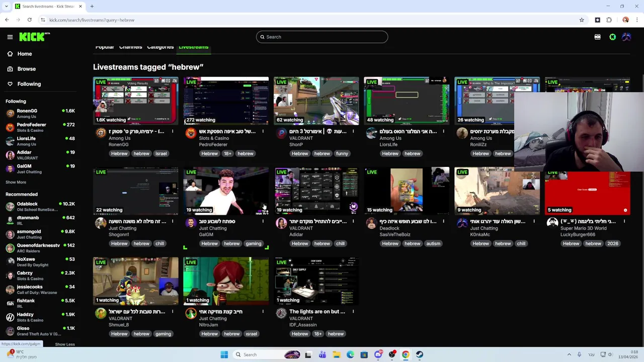
Task: Click the funny tag under ShonP
Action: coord(342,154)
